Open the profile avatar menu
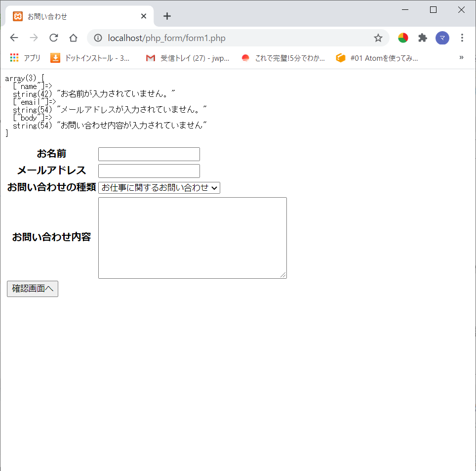 (x=442, y=38)
